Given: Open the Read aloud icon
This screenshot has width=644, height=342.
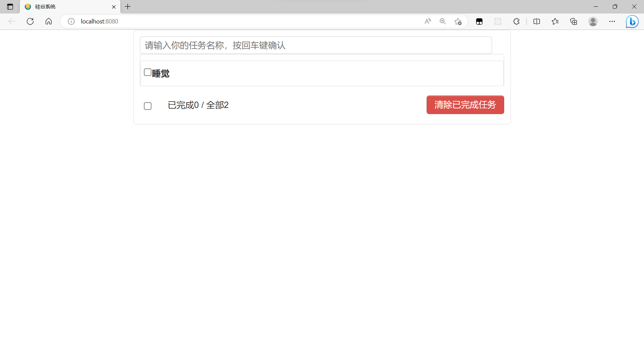Looking at the screenshot, I should click(x=428, y=21).
